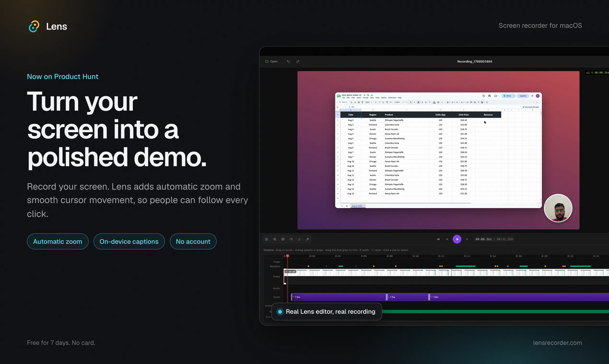The image size is (609, 364).
Task: Open the Format menu in spreadsheet
Action: 366,98
